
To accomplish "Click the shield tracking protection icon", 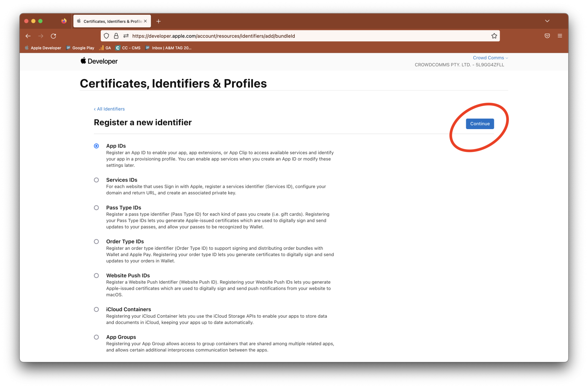I will coord(106,36).
